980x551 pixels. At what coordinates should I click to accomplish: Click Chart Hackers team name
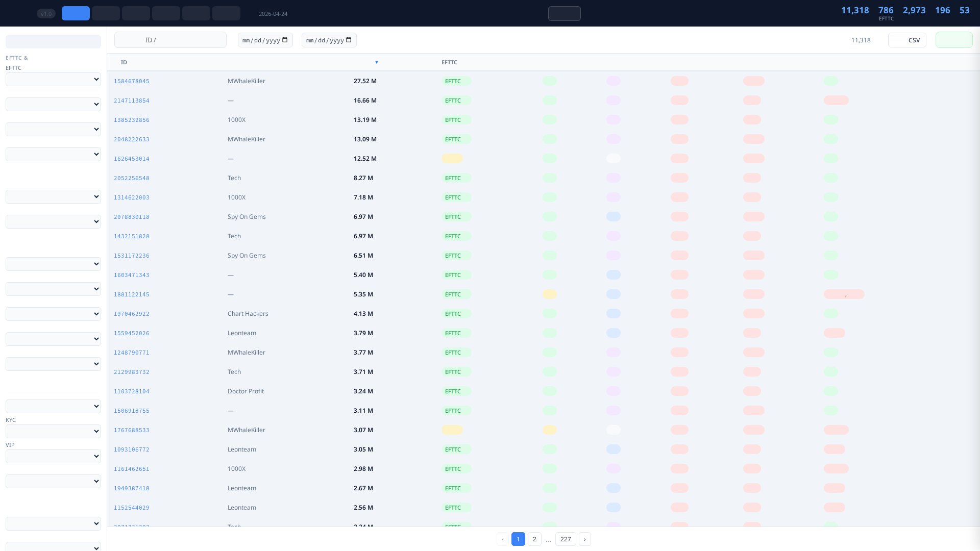tap(248, 314)
